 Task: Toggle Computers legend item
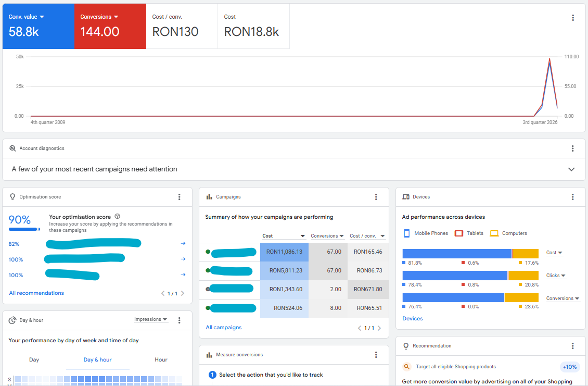pos(508,233)
